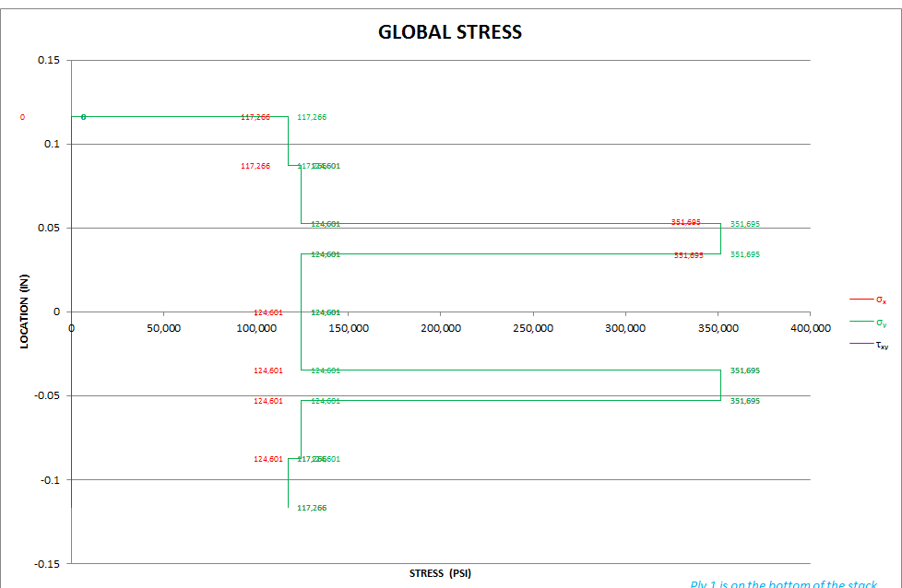Click the red 0 data label at far left
902x588 pixels.
point(22,118)
